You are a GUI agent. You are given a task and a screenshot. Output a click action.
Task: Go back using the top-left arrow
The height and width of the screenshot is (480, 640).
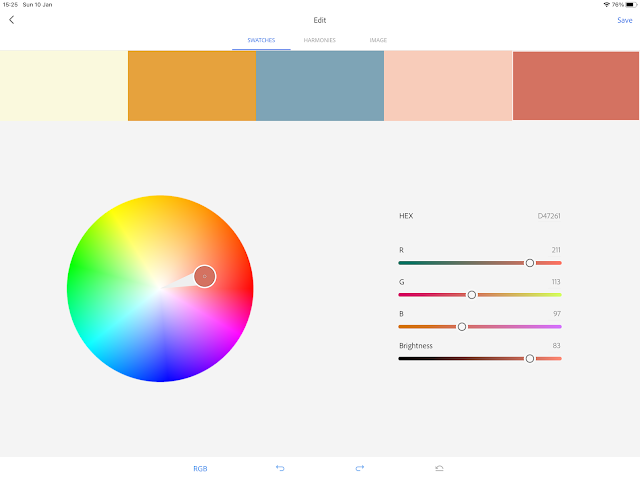[x=11, y=20]
